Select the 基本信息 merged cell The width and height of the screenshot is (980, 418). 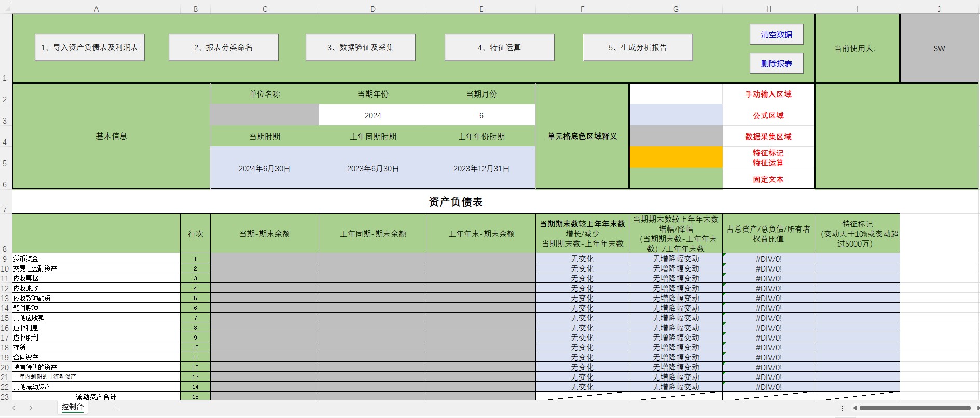112,136
